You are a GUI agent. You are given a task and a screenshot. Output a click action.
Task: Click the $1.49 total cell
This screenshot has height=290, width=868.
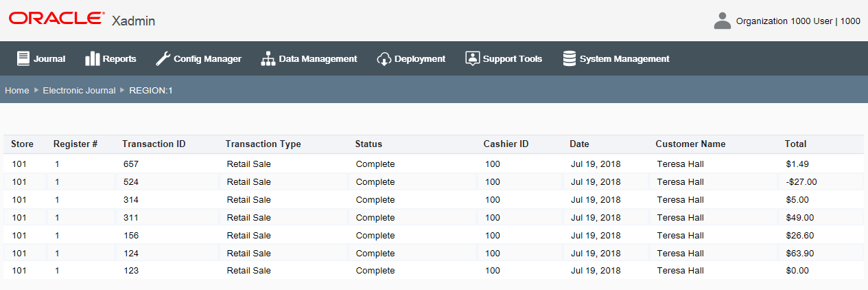point(797,164)
